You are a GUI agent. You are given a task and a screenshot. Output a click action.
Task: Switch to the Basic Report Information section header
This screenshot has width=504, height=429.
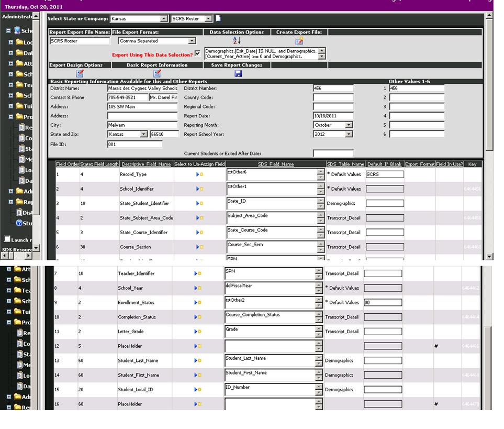(x=157, y=65)
